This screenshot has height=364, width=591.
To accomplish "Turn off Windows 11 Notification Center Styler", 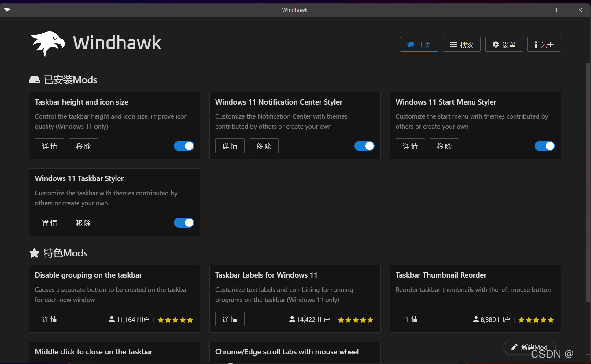I will pyautogui.click(x=364, y=146).
